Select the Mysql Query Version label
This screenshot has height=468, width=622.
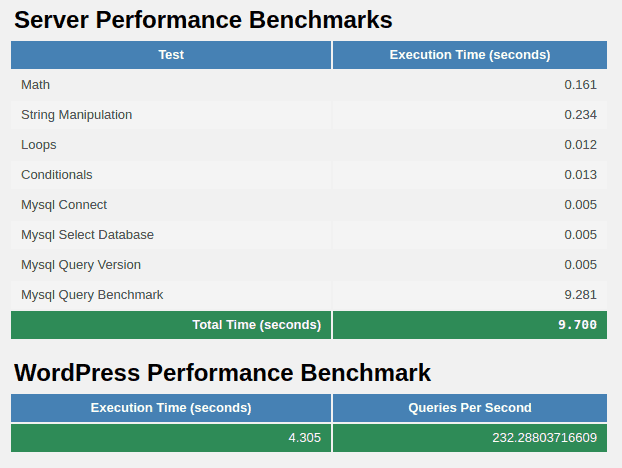click(x=81, y=265)
